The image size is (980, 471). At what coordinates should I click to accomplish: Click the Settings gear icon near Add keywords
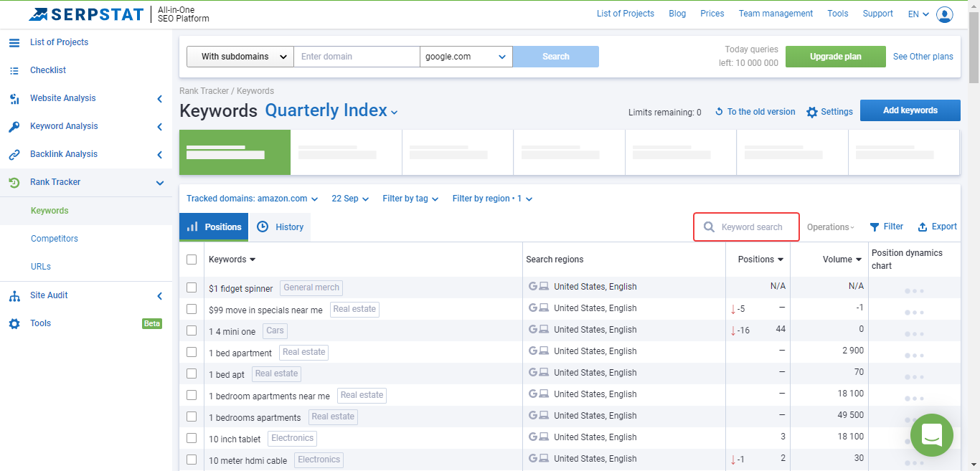812,113
